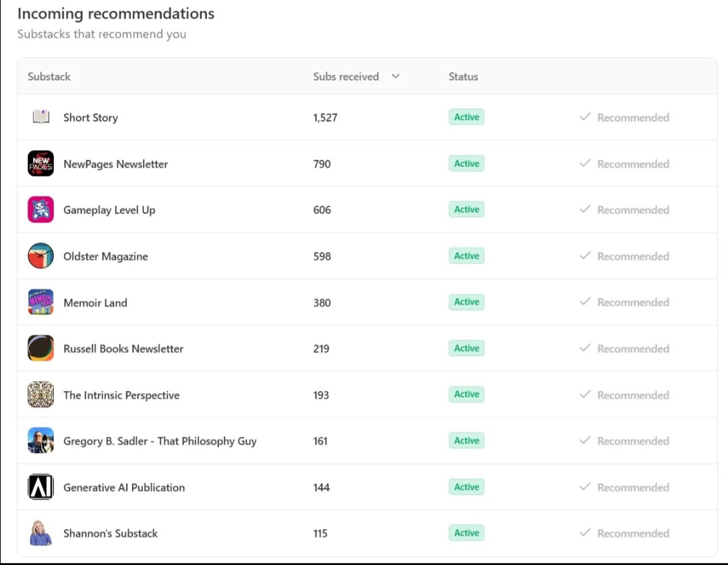The width and height of the screenshot is (728, 565).
Task: Click the 193 subs value
Action: click(322, 395)
